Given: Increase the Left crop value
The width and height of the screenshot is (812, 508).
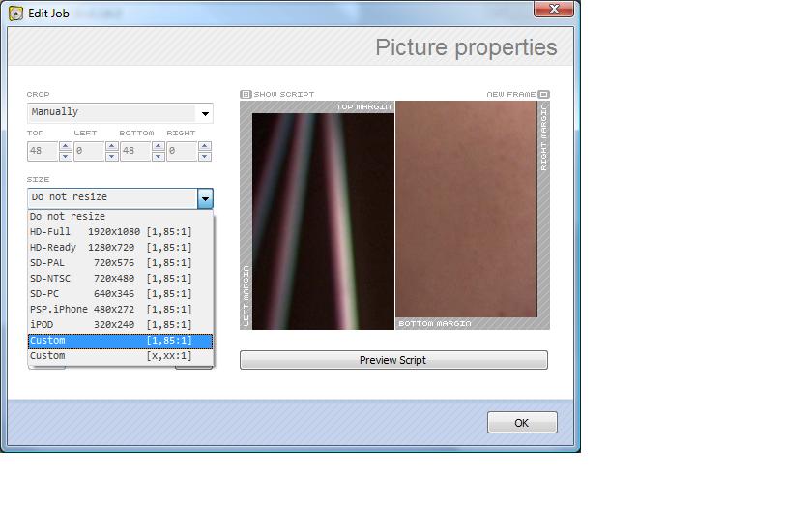Looking at the screenshot, I should pos(112,147).
